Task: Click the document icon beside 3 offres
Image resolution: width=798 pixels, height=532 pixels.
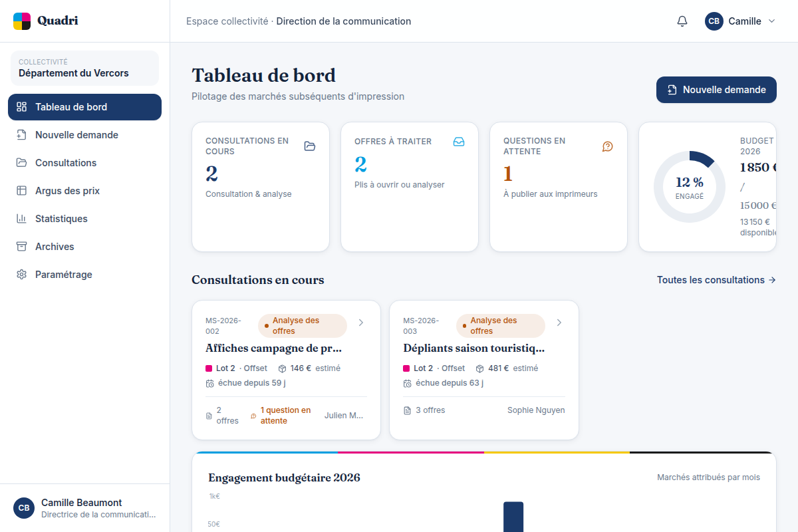Action: tap(407, 411)
